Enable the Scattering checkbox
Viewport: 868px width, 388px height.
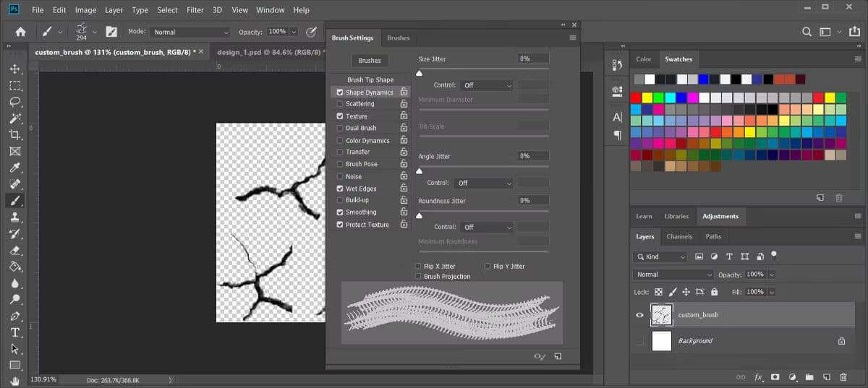point(340,104)
